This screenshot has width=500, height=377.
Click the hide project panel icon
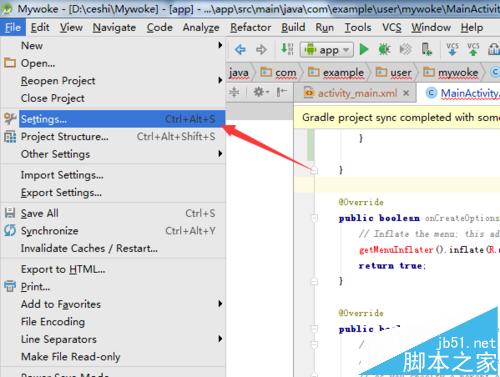pos(282,92)
